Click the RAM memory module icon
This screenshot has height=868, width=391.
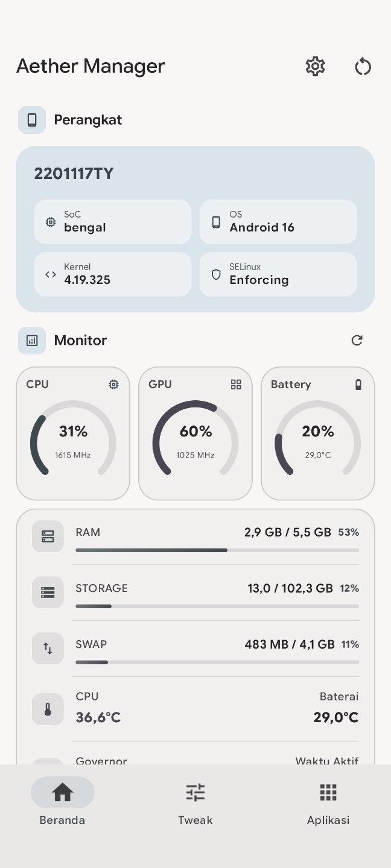pos(48,536)
